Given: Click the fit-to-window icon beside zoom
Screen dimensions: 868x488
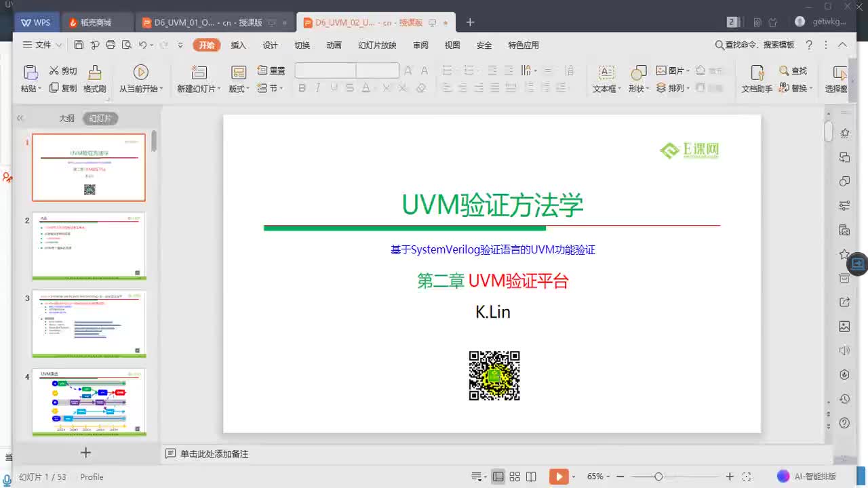Looking at the screenshot, I should pyautogui.click(x=747, y=476).
